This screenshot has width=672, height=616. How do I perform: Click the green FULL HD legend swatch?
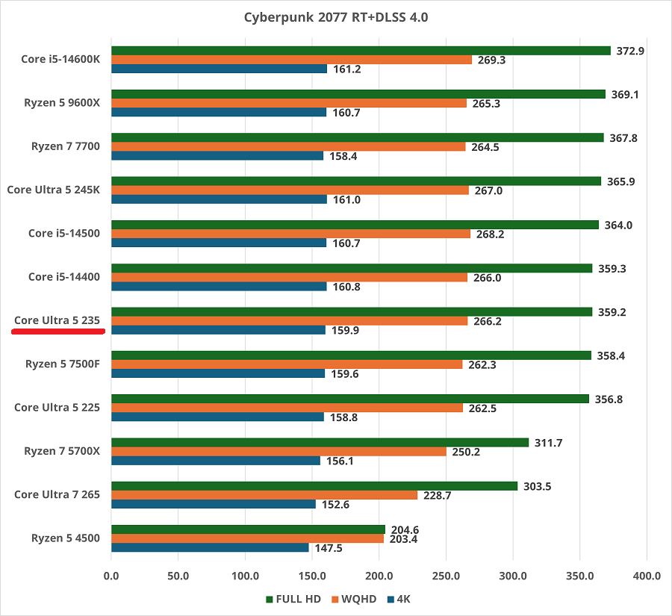point(269,600)
